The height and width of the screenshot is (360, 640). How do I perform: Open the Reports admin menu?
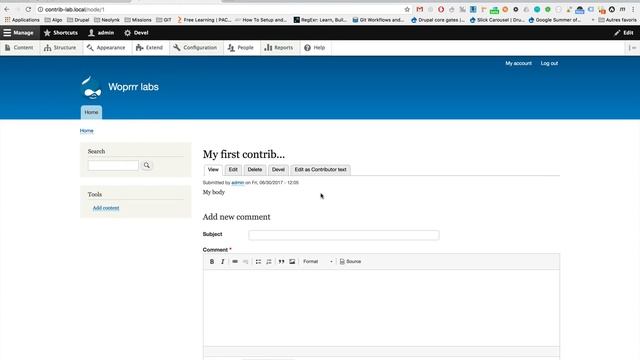(279, 48)
